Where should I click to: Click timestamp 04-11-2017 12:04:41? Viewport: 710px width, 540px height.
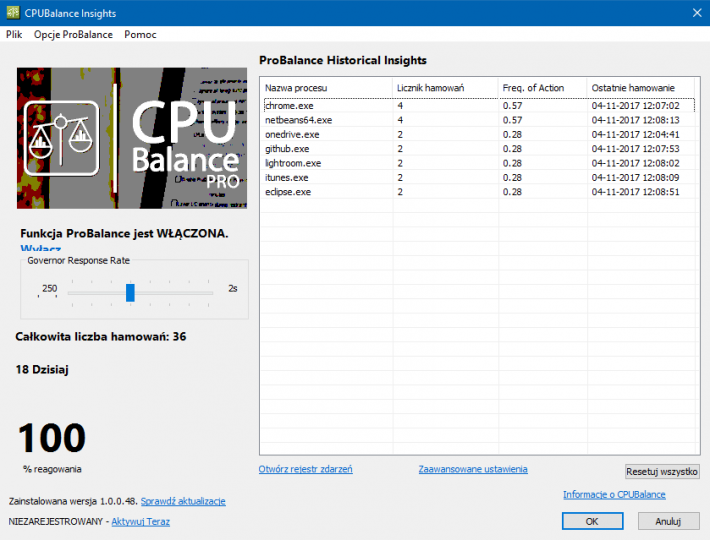(x=635, y=134)
